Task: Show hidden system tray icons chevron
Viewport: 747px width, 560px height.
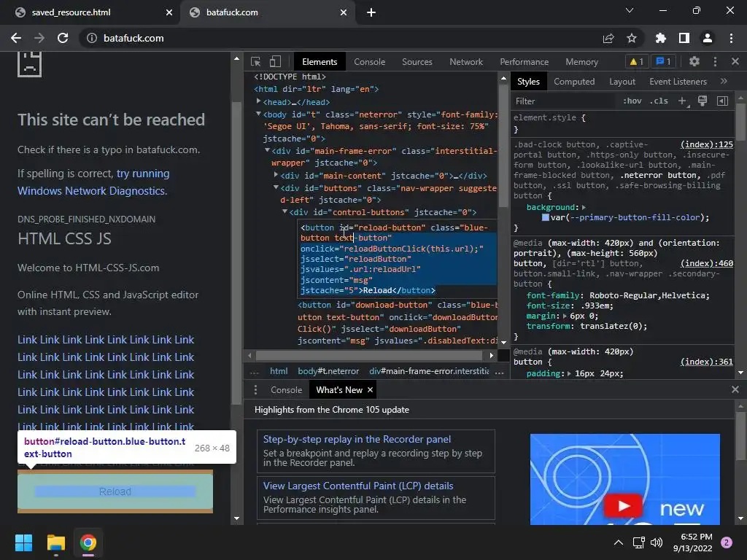Action: tap(619, 542)
